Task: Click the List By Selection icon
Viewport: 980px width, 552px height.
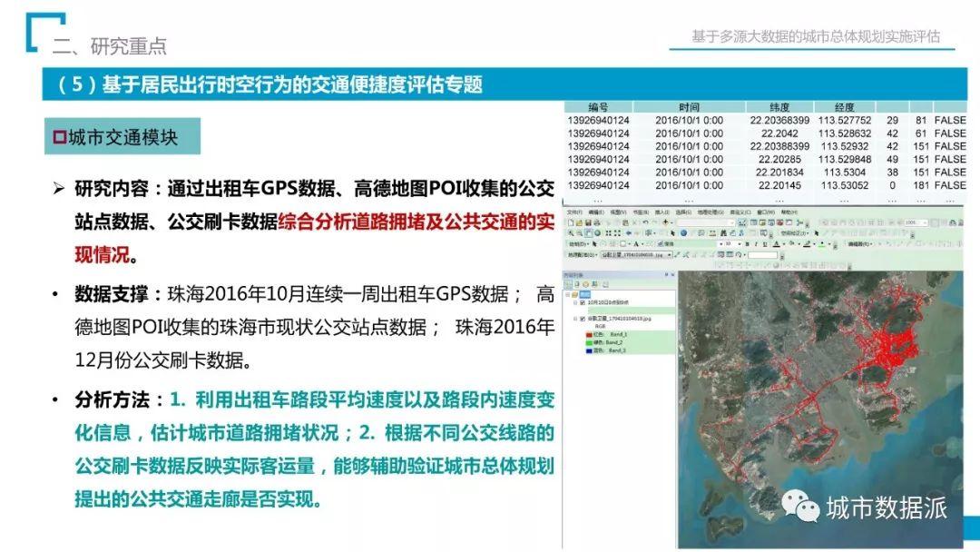Action: 595,284
